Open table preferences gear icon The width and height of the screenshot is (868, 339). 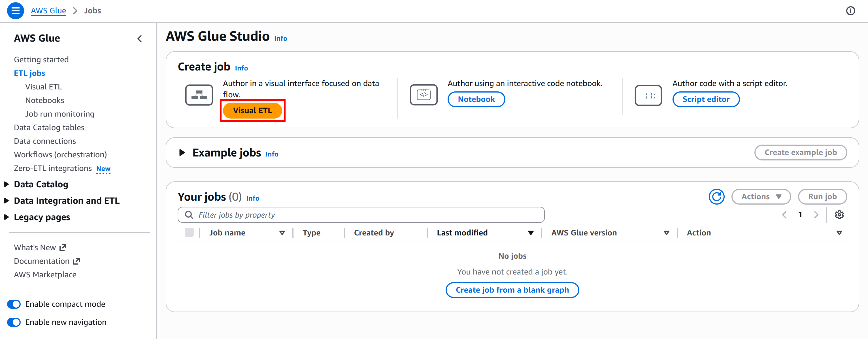pyautogui.click(x=839, y=215)
